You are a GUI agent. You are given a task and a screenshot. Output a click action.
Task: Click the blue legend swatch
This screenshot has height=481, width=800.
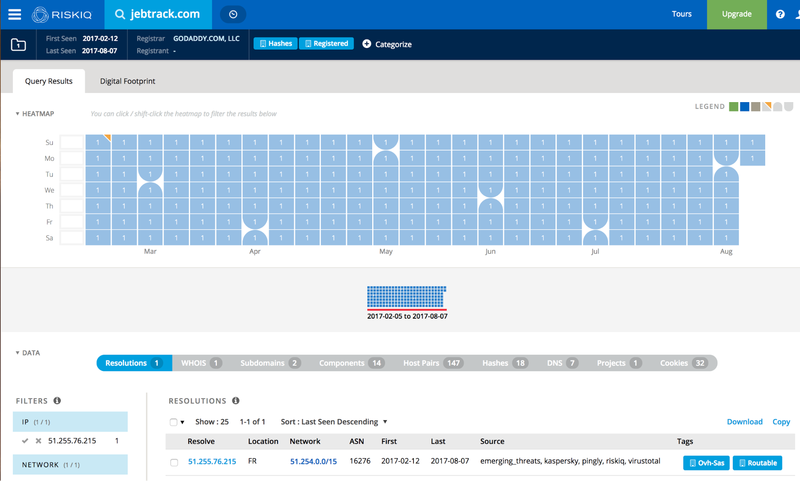(744, 107)
